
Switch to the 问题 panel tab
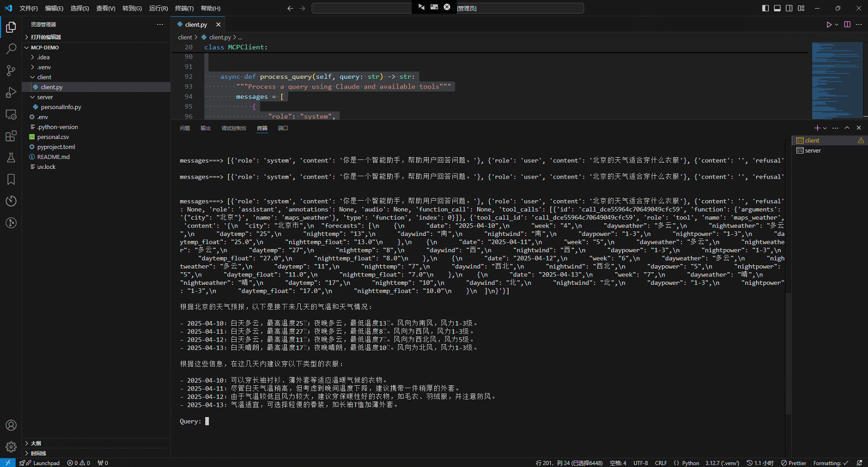click(x=185, y=128)
